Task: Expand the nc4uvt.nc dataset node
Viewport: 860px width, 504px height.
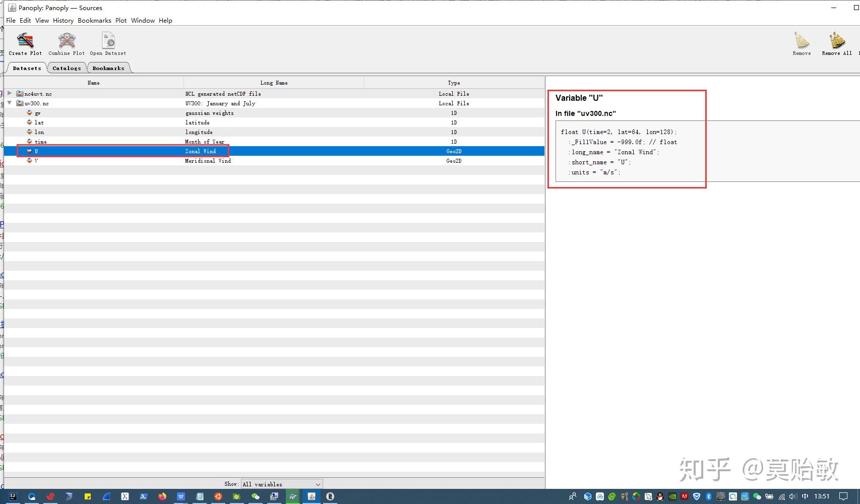Action: [9, 93]
